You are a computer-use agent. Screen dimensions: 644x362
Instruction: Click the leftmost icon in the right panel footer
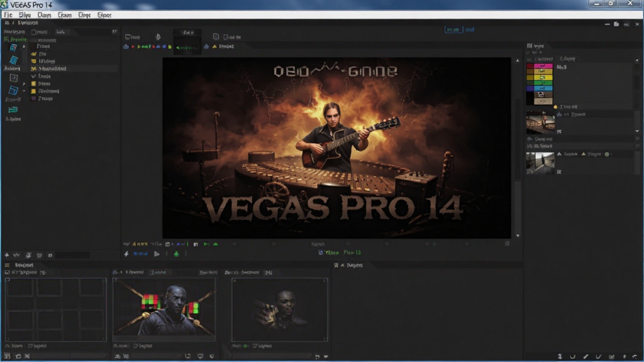(560, 357)
